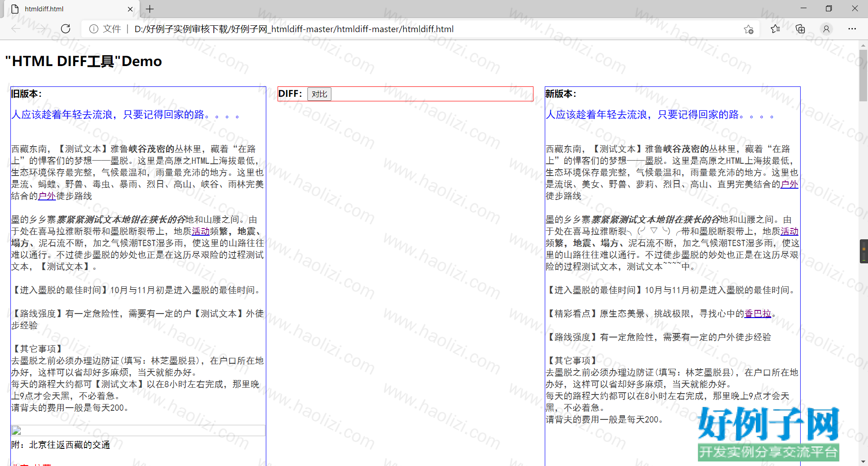
Task: Close the htmldiff.html tab
Action: 130,9
